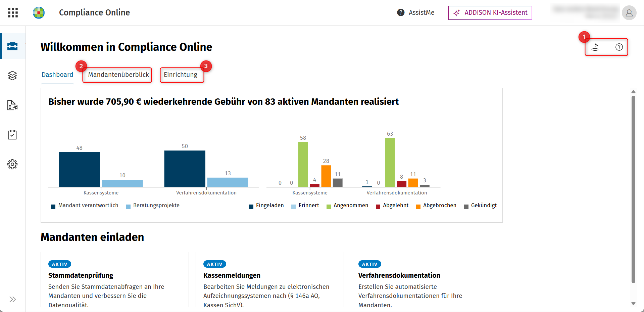Toggle Beratungsprojekte legend swatch
The image size is (644, 312).
(x=128, y=207)
